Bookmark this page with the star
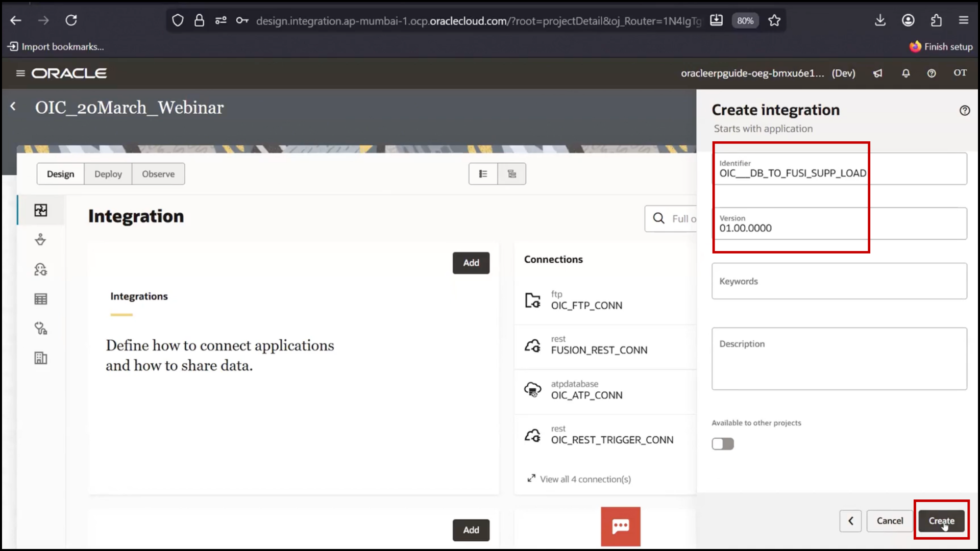 774,20
